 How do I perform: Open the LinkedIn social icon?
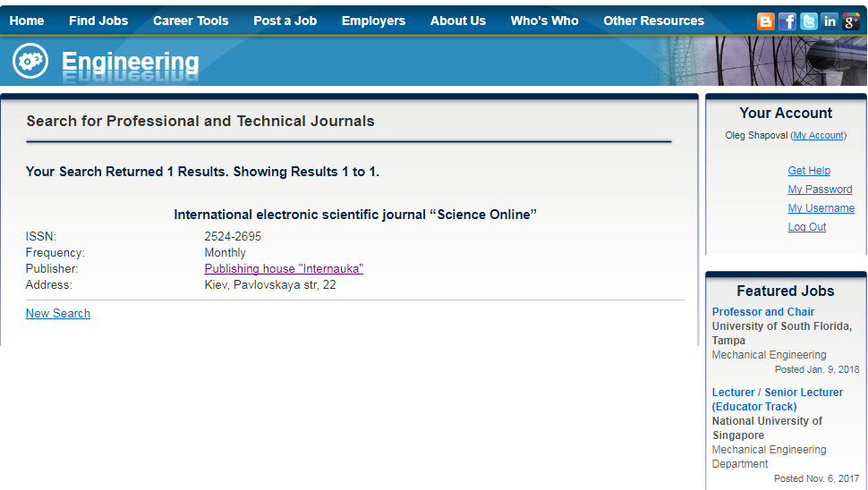pyautogui.click(x=830, y=21)
